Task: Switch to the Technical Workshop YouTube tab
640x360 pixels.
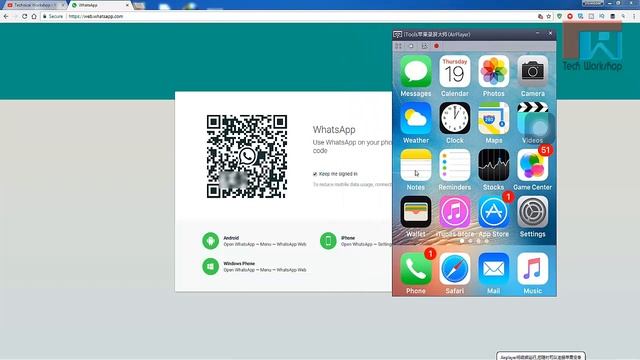Action: coord(35,5)
